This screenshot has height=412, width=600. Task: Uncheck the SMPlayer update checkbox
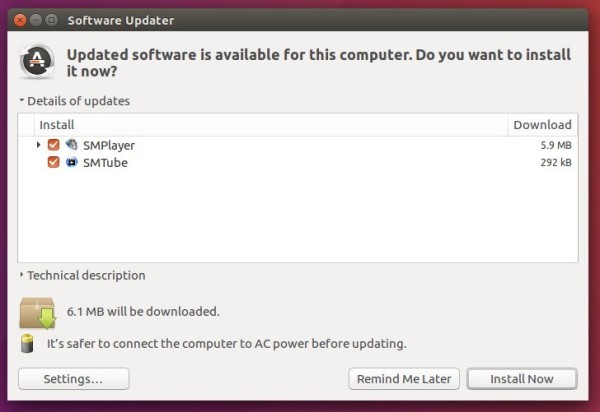(x=54, y=145)
